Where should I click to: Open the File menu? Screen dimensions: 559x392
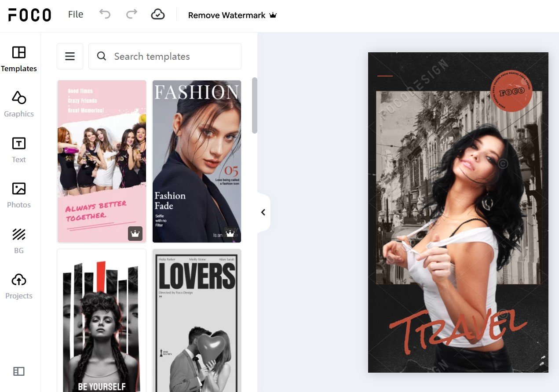point(76,15)
